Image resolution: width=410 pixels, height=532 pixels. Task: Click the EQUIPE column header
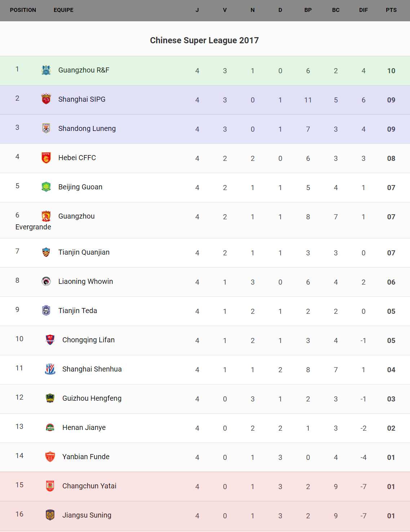click(x=63, y=10)
